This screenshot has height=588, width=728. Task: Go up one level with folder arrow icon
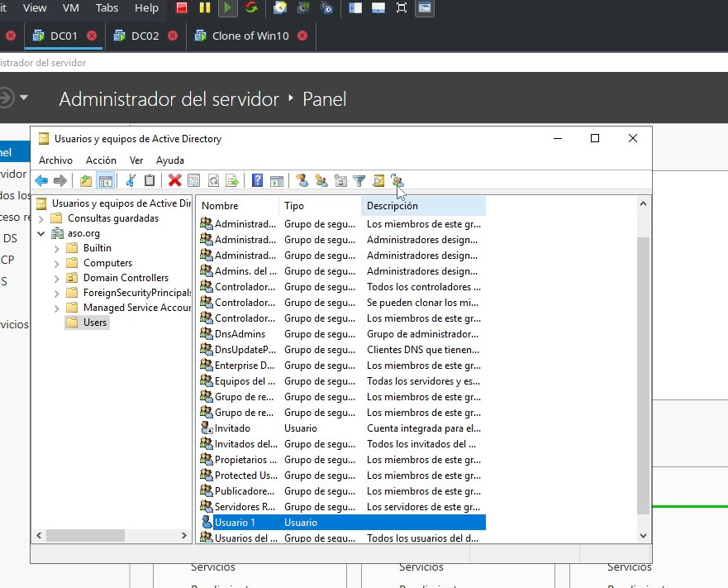coord(85,181)
